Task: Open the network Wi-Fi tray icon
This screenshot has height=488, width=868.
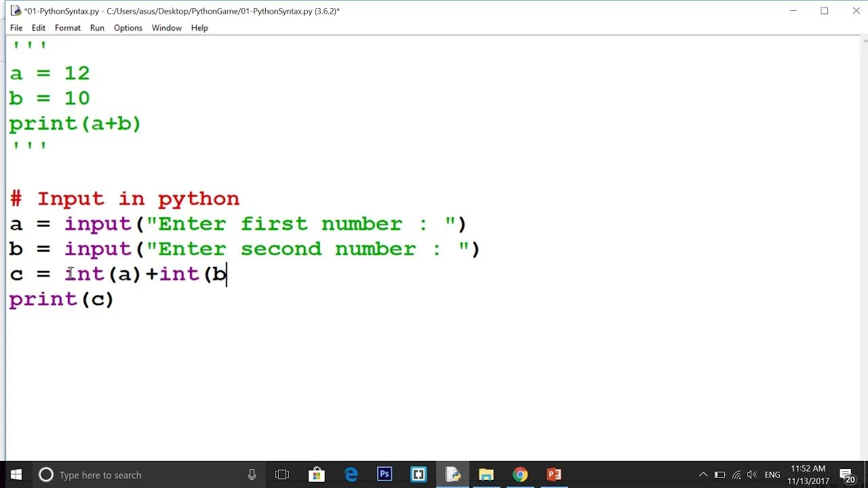Action: pos(736,474)
